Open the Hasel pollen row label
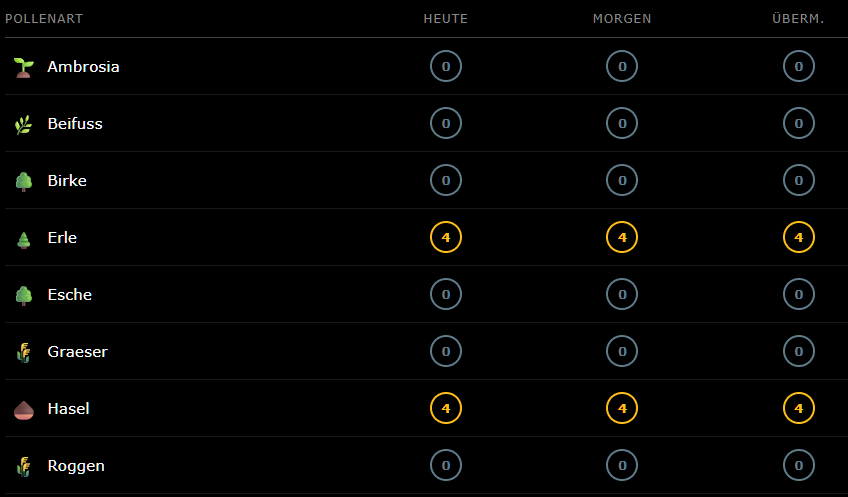Screen dimensions: 848x497 point(68,409)
